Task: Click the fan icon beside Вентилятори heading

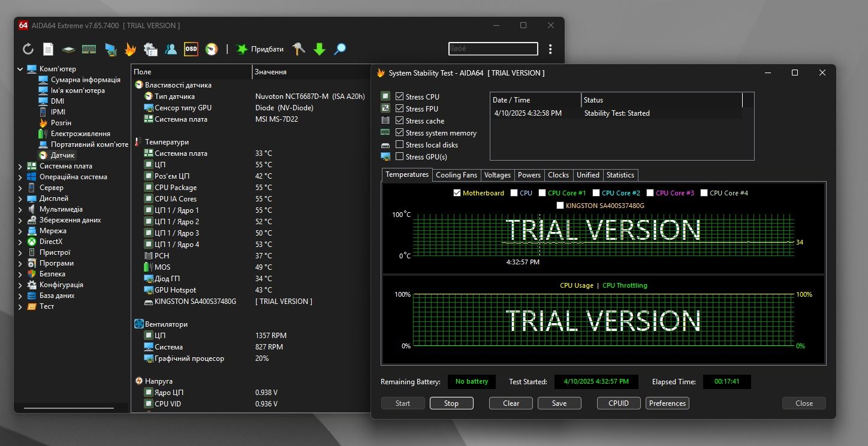Action: tap(139, 324)
